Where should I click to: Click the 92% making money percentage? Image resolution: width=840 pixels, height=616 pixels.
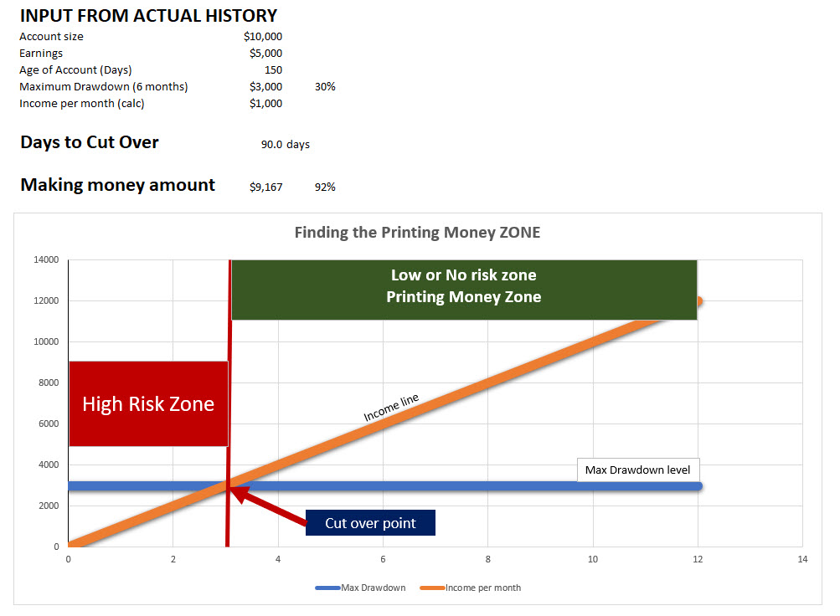pyautogui.click(x=325, y=187)
